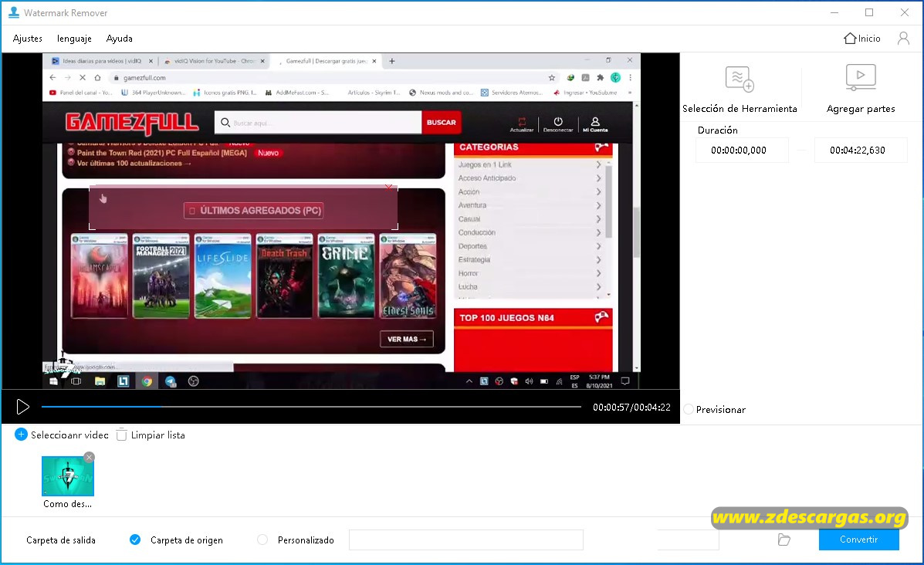Click the Mi Cuenta icon in video
The image size is (924, 565).
(x=595, y=124)
